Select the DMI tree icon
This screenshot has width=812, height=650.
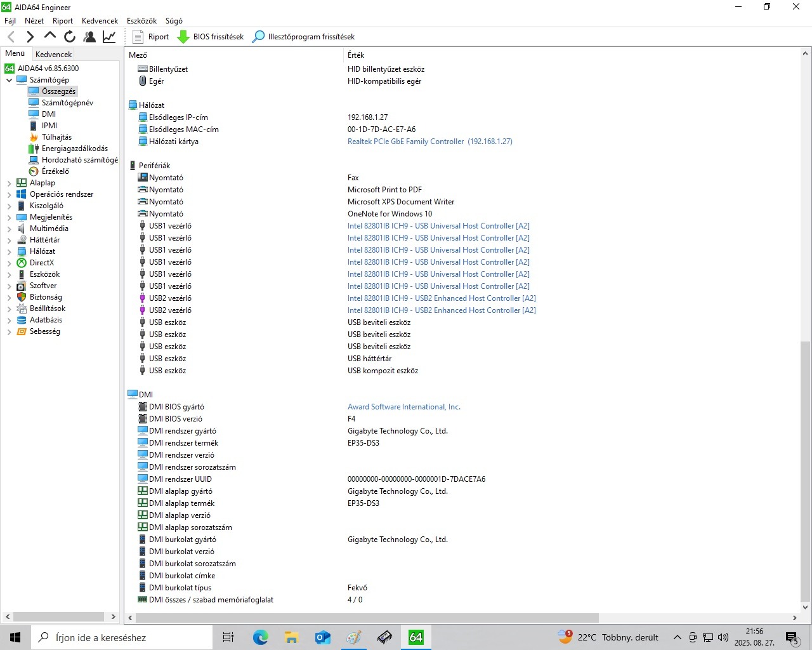(x=34, y=114)
